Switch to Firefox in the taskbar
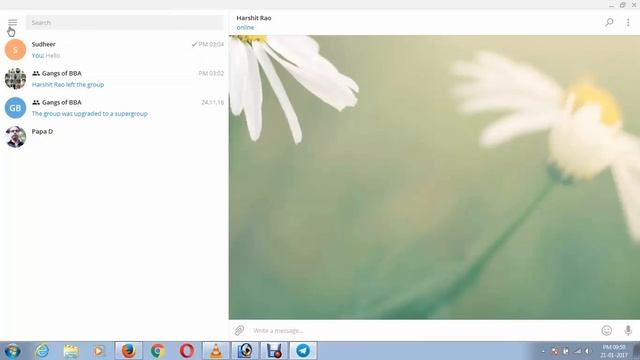This screenshot has height=360, width=640. [x=129, y=351]
